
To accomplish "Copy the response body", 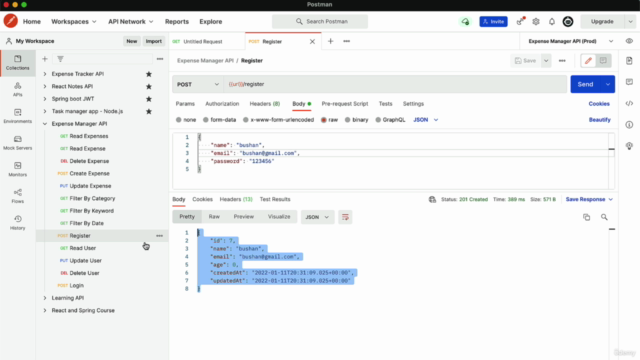I will 587,217.
